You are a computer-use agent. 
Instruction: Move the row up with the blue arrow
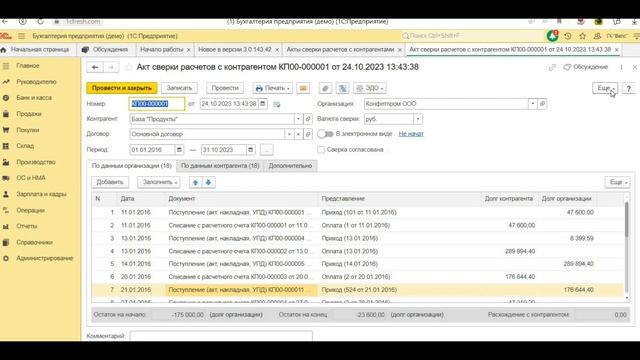pos(196,182)
